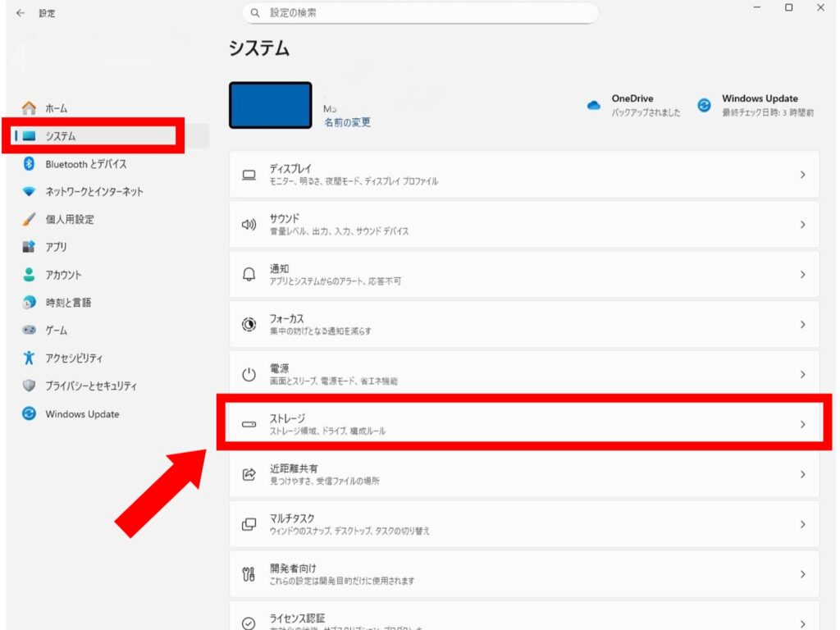The height and width of the screenshot is (630, 840).
Task: Select アカウント in sidebar
Action: tap(63, 274)
